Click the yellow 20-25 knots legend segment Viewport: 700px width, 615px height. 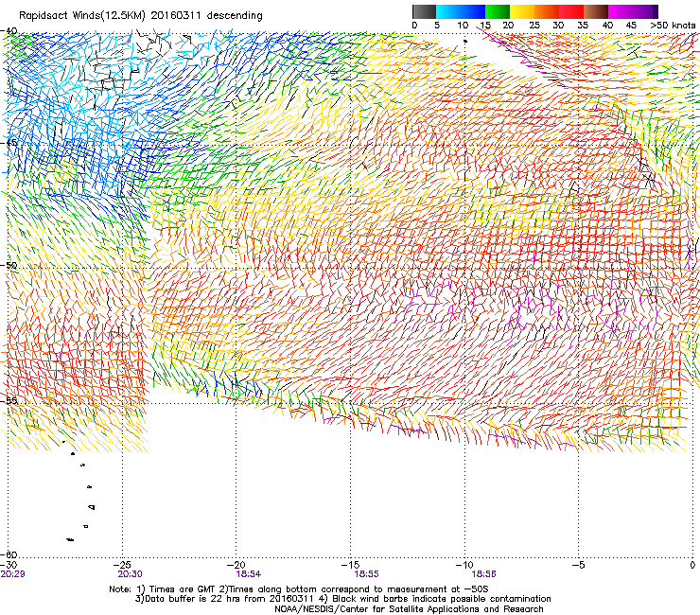[x=522, y=11]
